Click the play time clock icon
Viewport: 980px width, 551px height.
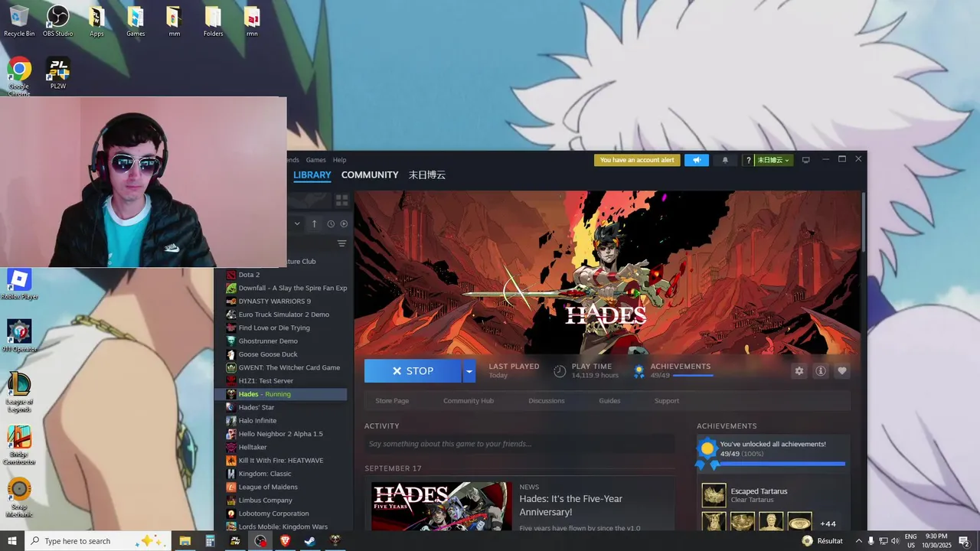tap(560, 371)
